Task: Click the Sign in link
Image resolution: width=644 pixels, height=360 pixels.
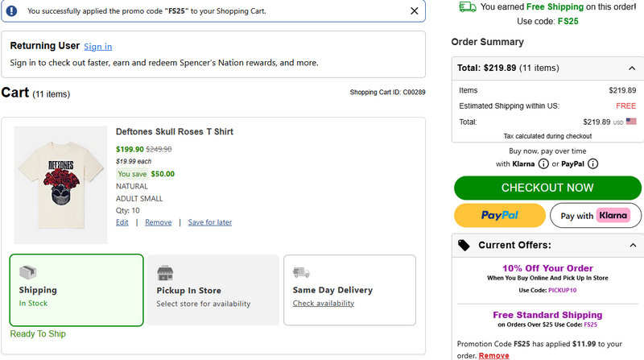Action: tap(98, 47)
